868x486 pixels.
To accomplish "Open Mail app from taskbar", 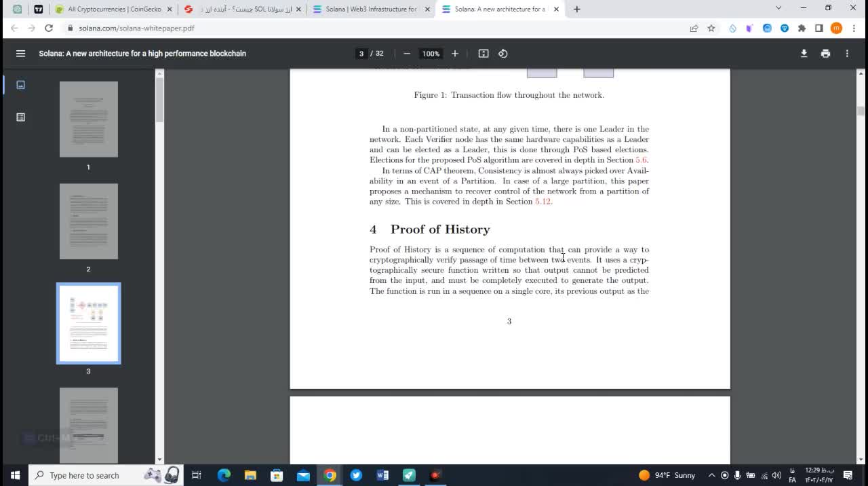I will [303, 475].
